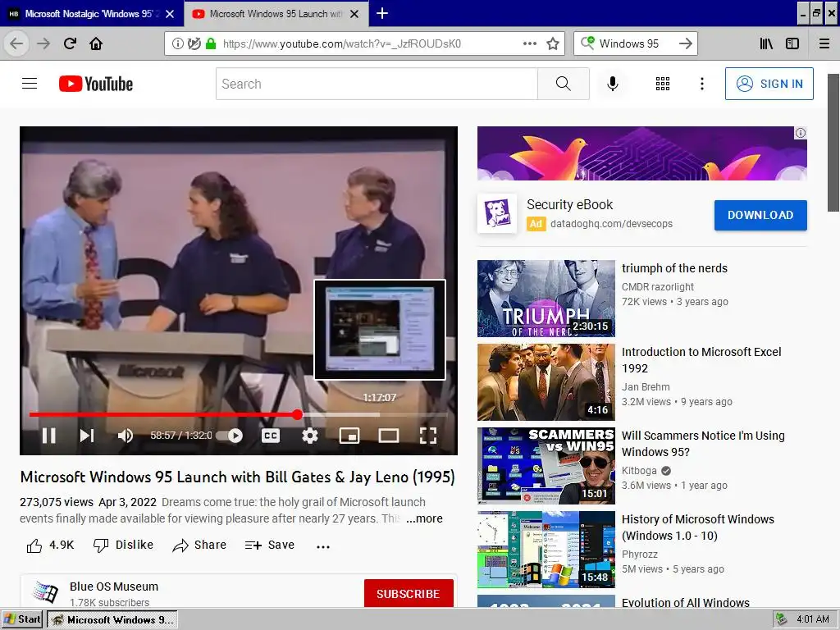The width and height of the screenshot is (840, 630).
Task: Go back with the browser back arrow
Action: [x=16, y=43]
